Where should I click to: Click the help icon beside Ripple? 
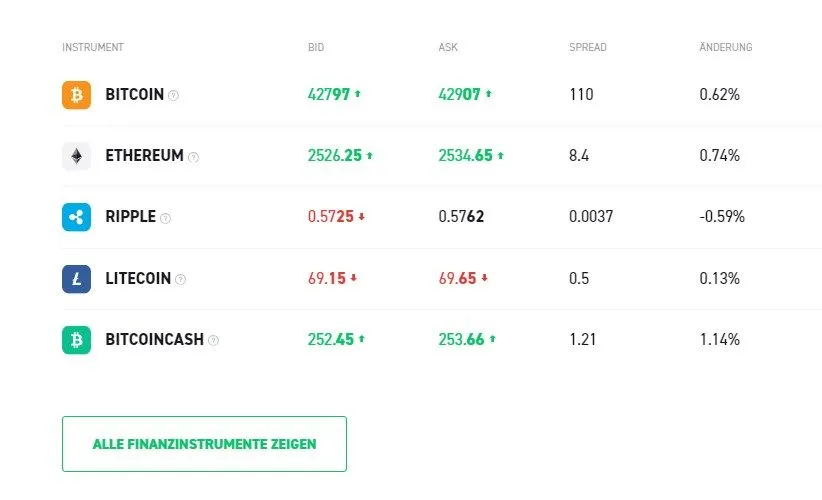tap(166, 218)
